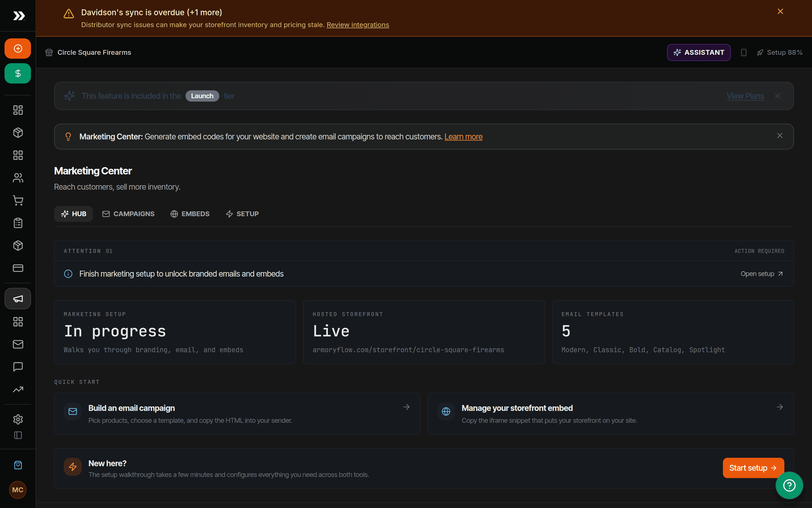Open the gear settings icon in the sidebar
Viewport: 812px width, 508px height.
[18, 419]
